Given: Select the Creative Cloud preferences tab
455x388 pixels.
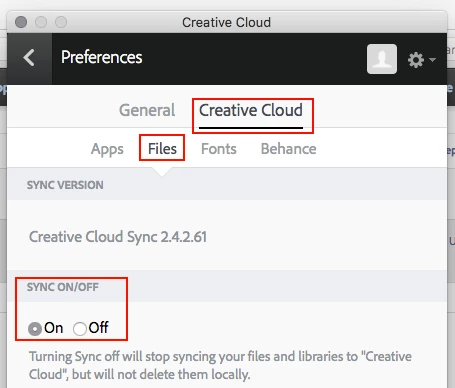Looking at the screenshot, I should 251,110.
